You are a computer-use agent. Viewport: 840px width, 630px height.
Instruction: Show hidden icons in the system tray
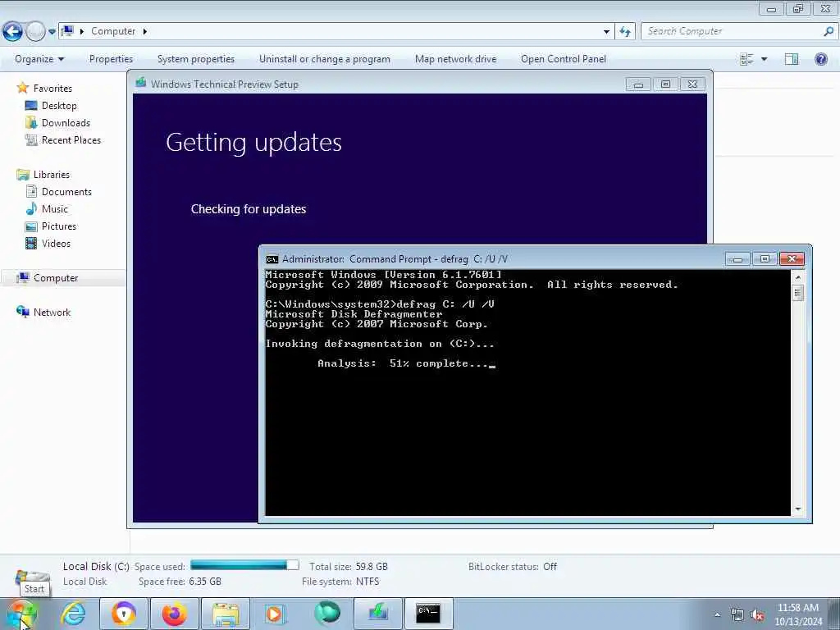click(717, 614)
